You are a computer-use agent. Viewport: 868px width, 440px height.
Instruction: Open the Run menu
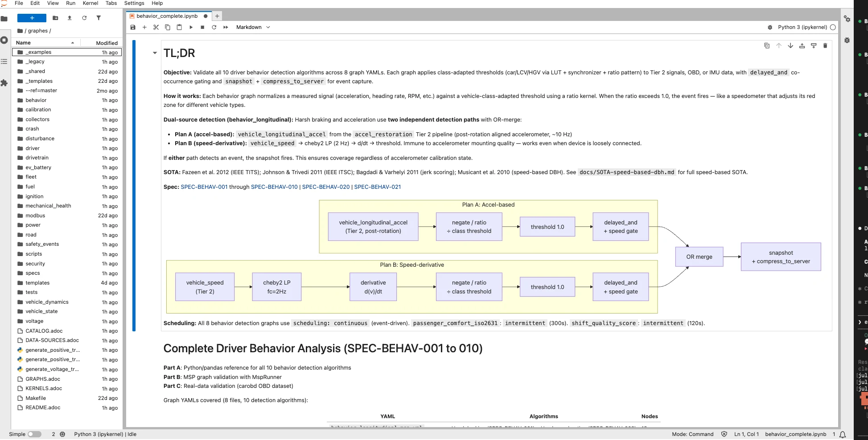coord(70,3)
